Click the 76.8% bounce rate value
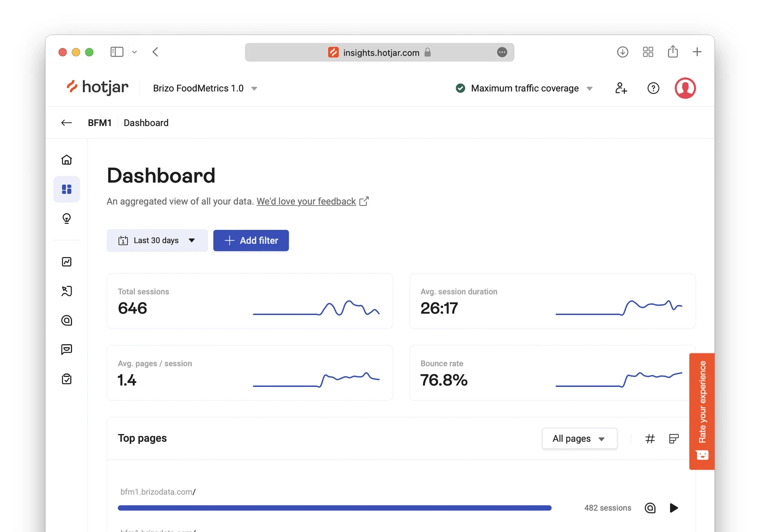The image size is (760, 532). click(x=444, y=380)
